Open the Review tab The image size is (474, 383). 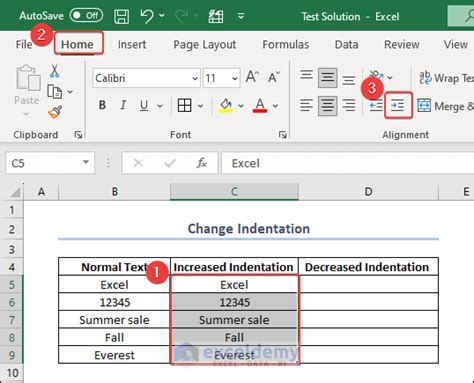pos(402,44)
